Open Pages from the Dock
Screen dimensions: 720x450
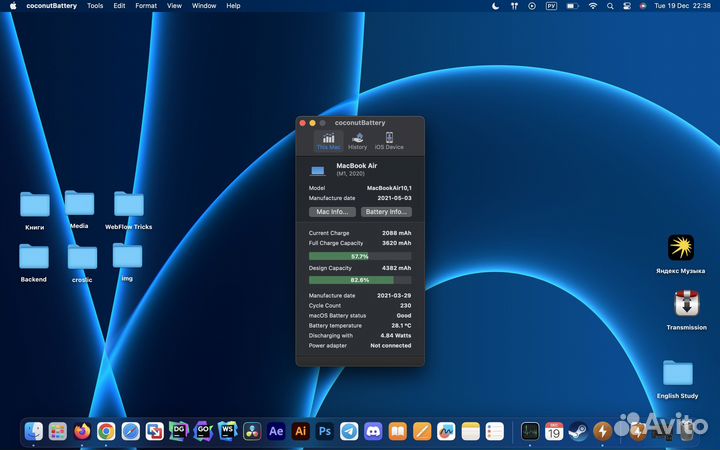tap(422, 431)
